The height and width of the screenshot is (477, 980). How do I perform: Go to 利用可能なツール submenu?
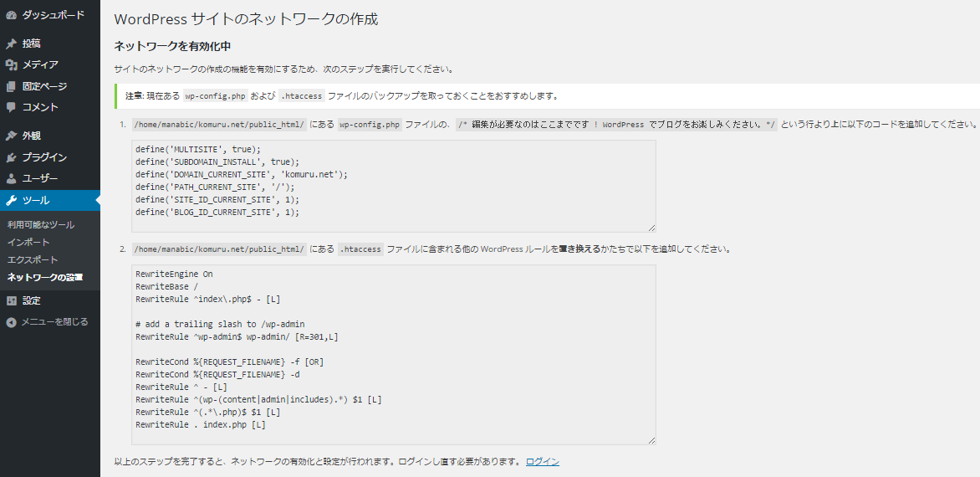pos(41,224)
